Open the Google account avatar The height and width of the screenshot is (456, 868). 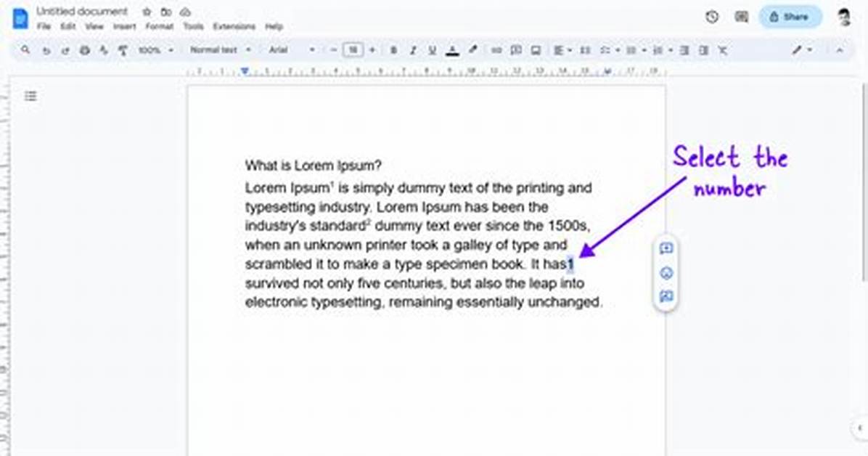pos(843,17)
